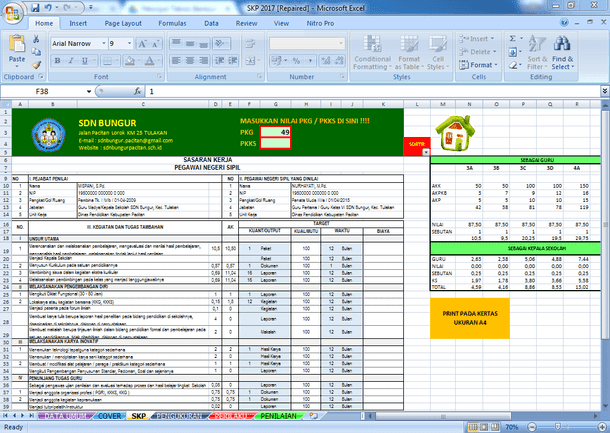Toggle Underline formatting
Viewport: 610px width, 433px height.
click(x=84, y=61)
